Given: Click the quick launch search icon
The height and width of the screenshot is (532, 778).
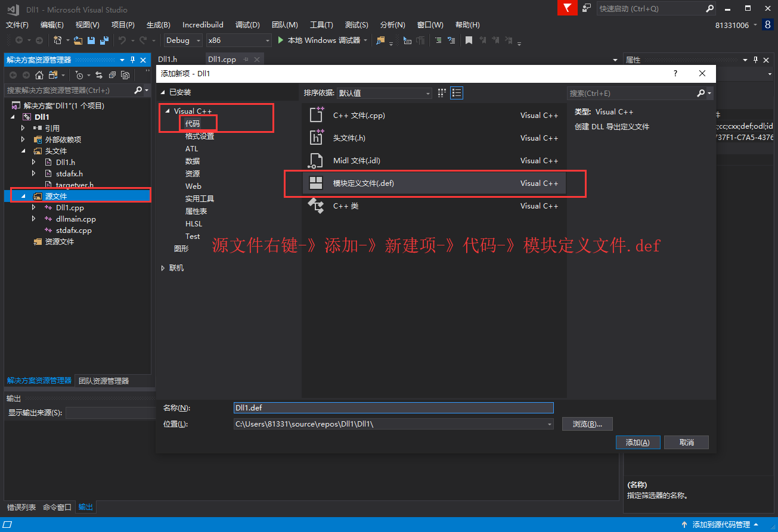Looking at the screenshot, I should [709, 9].
